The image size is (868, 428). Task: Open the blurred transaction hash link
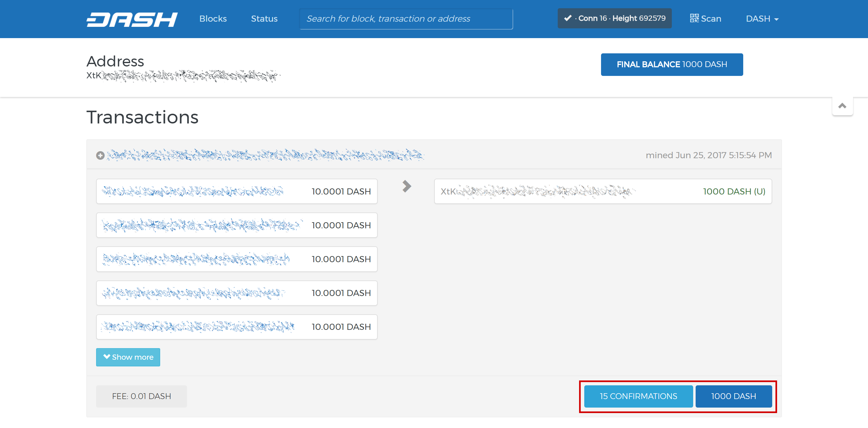point(265,155)
